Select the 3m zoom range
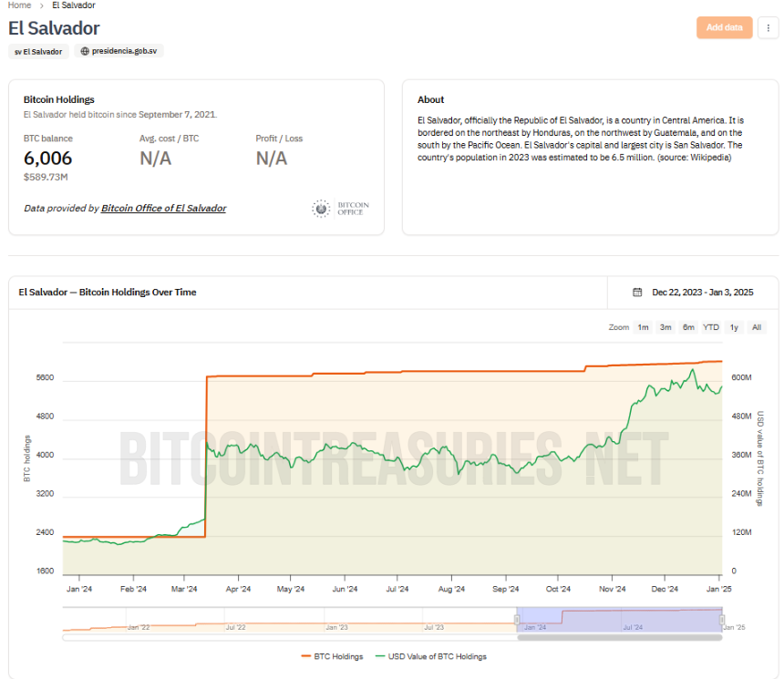 click(665, 327)
